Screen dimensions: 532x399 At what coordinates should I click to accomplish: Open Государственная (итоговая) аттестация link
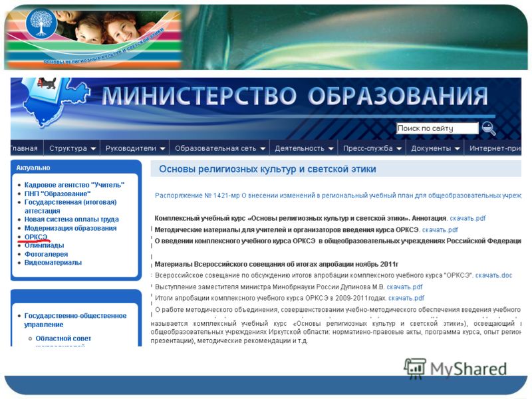[70, 206]
